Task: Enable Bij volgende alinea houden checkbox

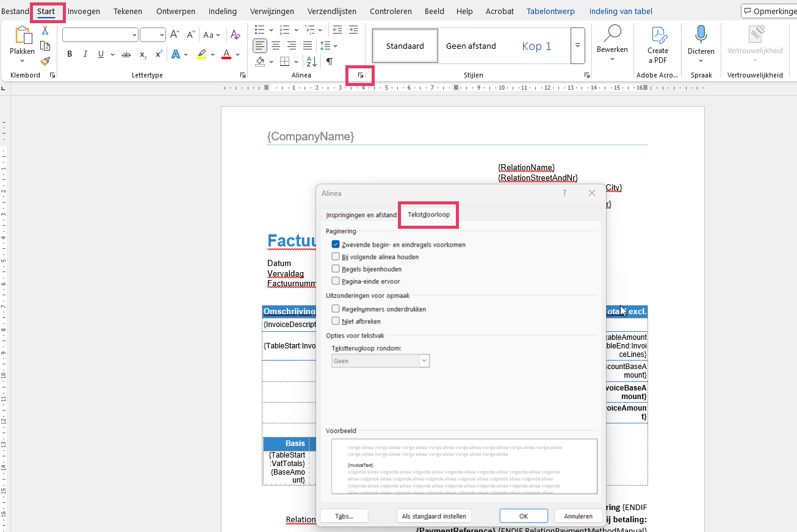Action: pos(336,257)
